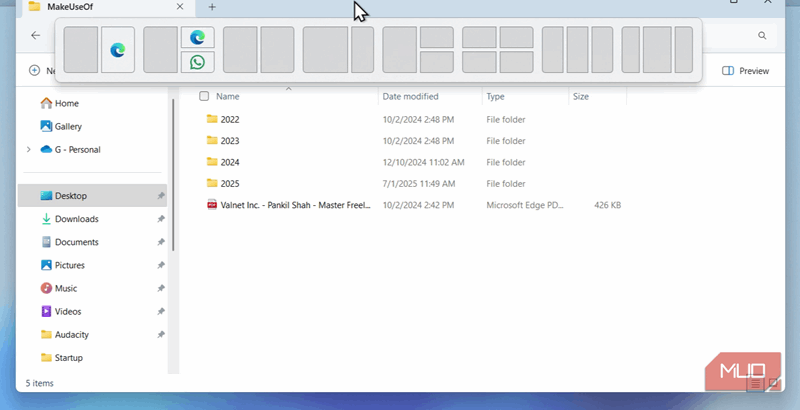The image size is (800, 410).
Task: Expand the G - Personal OneDrive tree
Action: click(28, 150)
